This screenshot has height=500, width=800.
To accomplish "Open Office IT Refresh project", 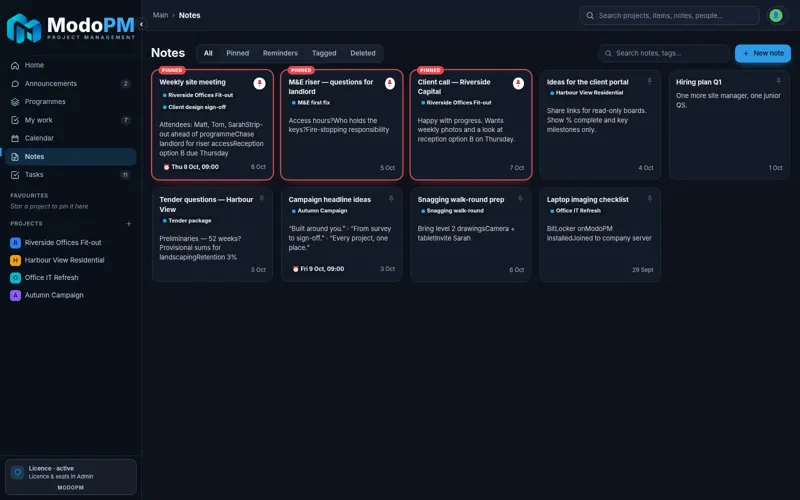I will coord(70,278).
